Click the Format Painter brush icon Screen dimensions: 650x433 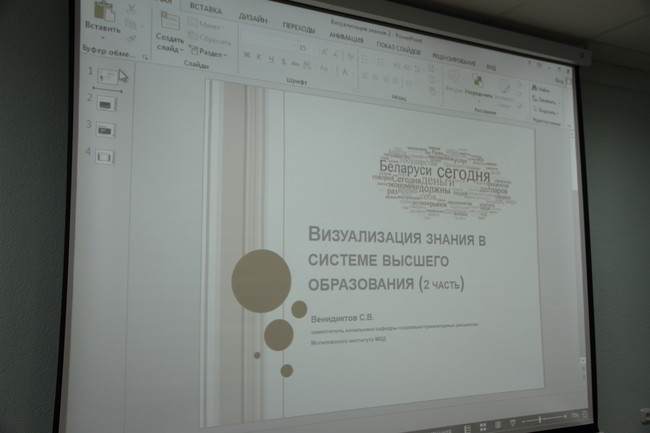(131, 39)
